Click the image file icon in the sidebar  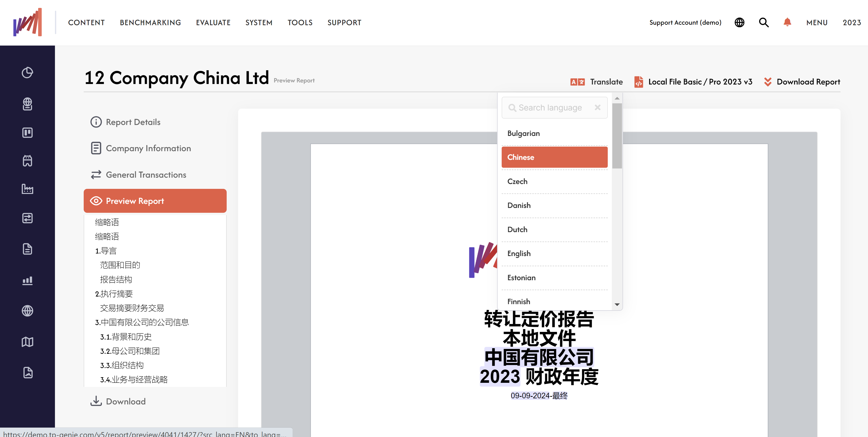28,373
